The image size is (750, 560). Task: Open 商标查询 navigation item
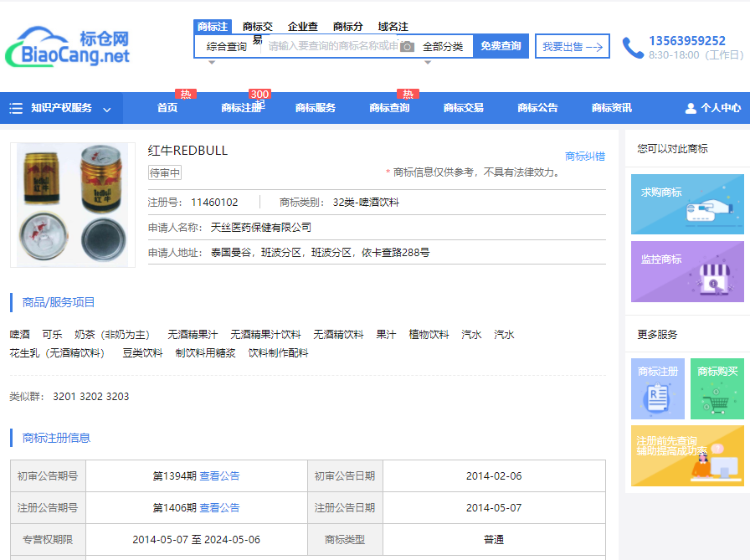[x=389, y=108]
